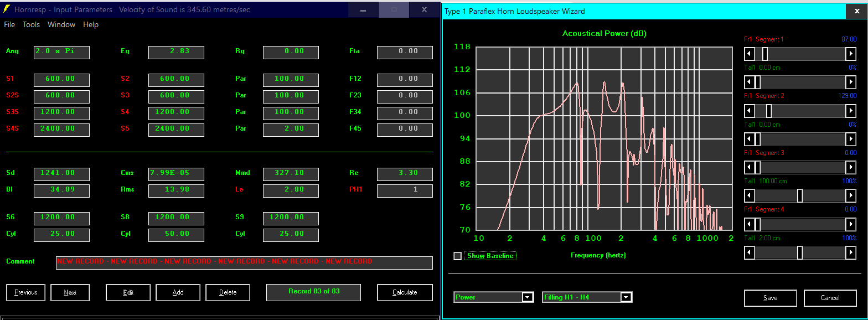
Task: Click the Add record button
Action: pyautogui.click(x=178, y=292)
